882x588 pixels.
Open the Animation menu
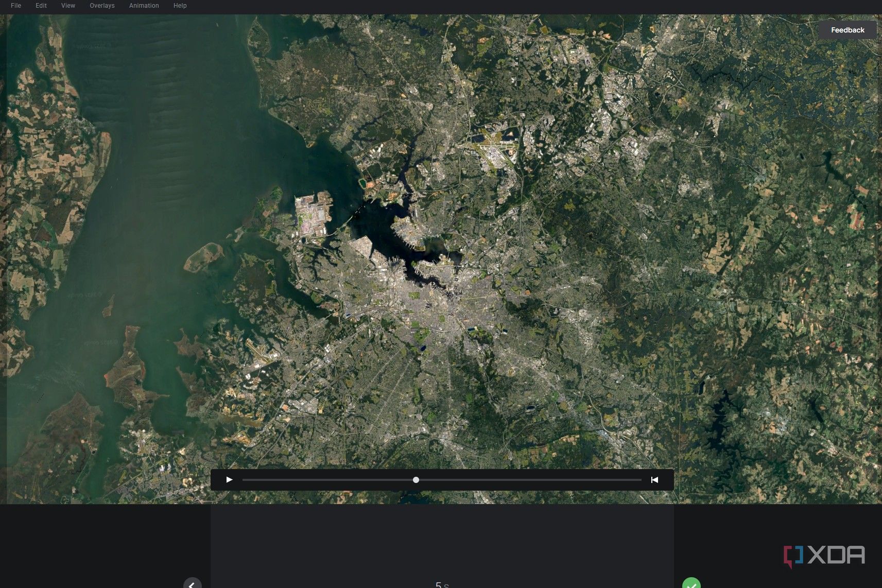144,6
